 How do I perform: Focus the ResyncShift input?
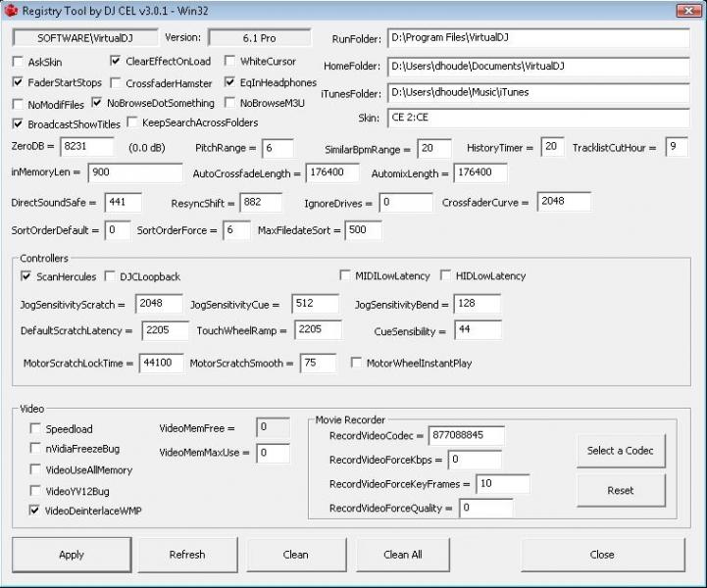pos(261,202)
